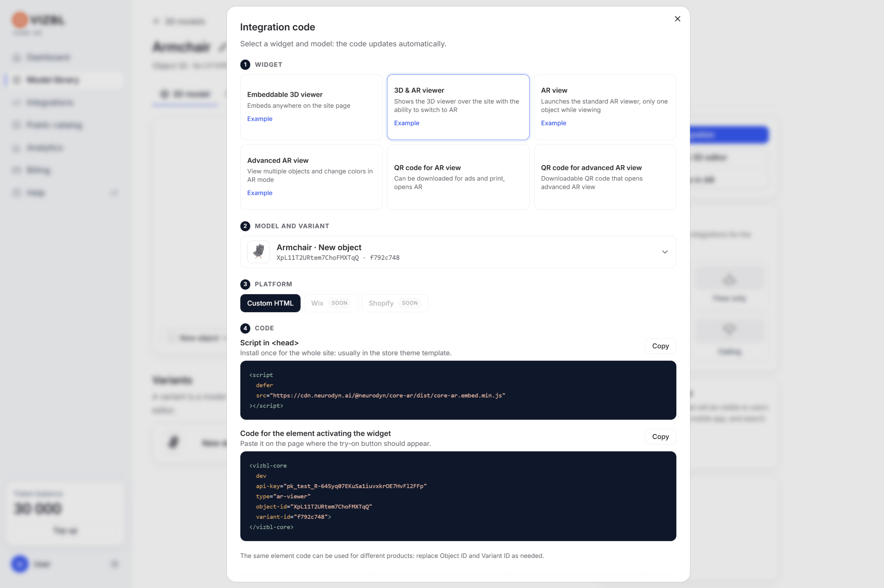
Task: Open Integrations in the background sidebar
Action: tap(50, 102)
